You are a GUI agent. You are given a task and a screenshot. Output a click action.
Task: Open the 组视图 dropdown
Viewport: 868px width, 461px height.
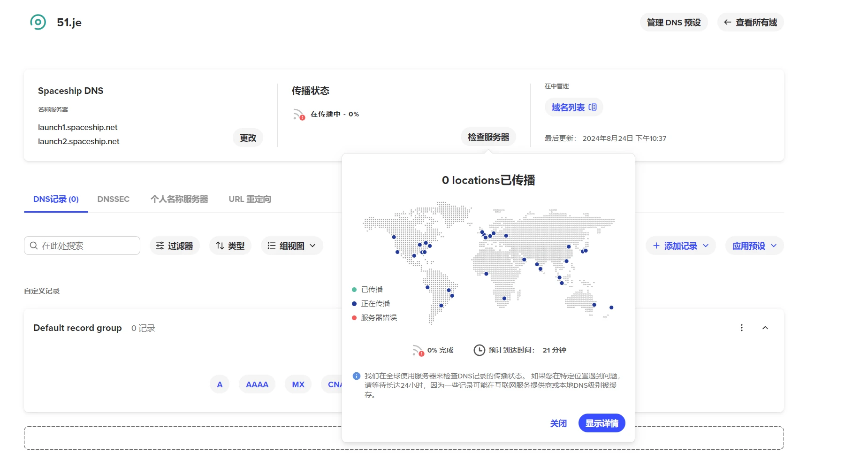[x=291, y=246]
